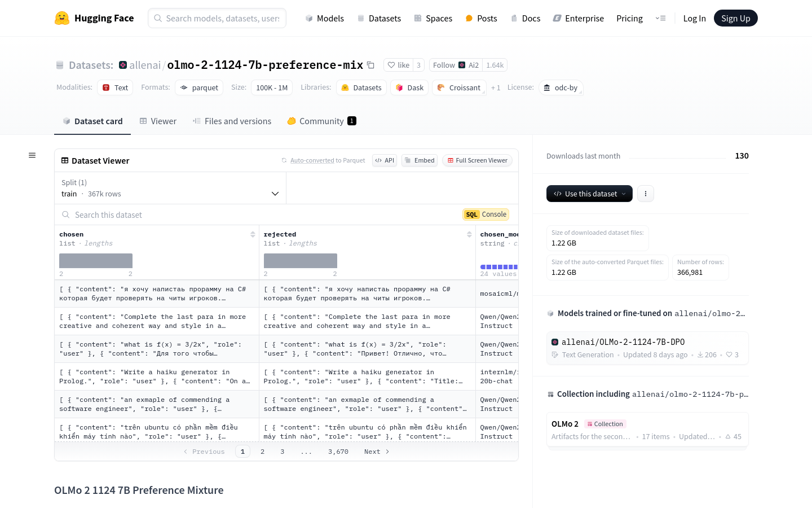Click the Sign Up button
The height and width of the screenshot is (508, 812).
[x=736, y=18]
